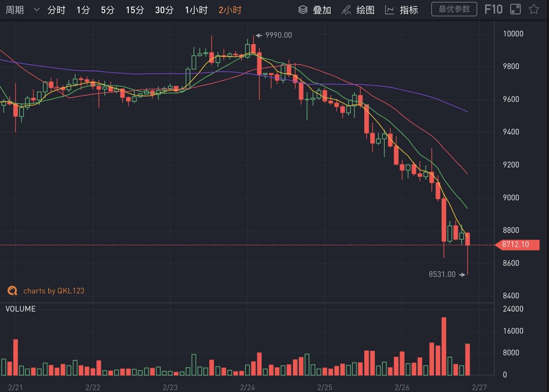Click the QKL123 logo icon

(12, 291)
